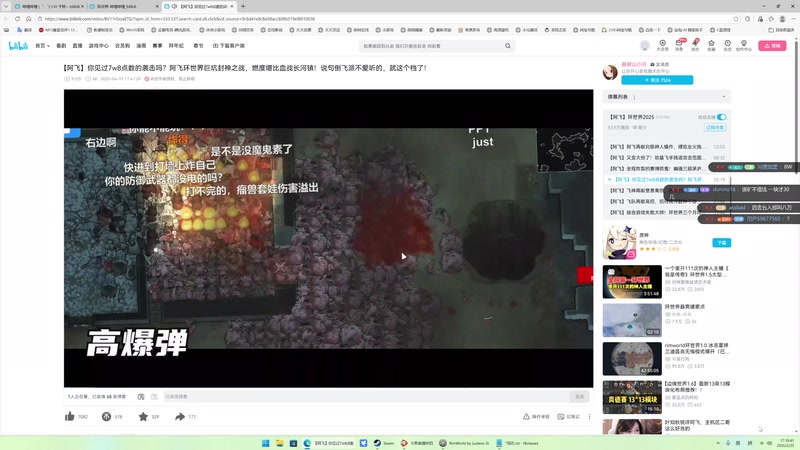
Task: Click the 下载客户端 link
Action: click(229, 46)
